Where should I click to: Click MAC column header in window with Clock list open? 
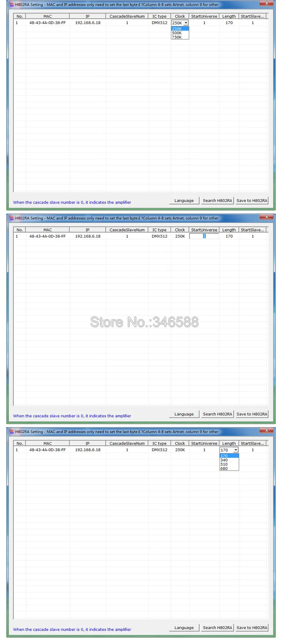tap(48, 16)
